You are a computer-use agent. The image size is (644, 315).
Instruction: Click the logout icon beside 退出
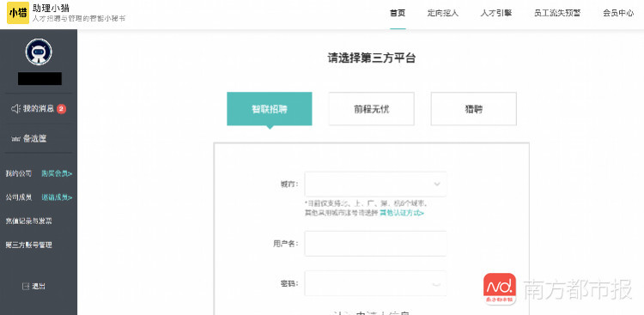click(x=26, y=287)
